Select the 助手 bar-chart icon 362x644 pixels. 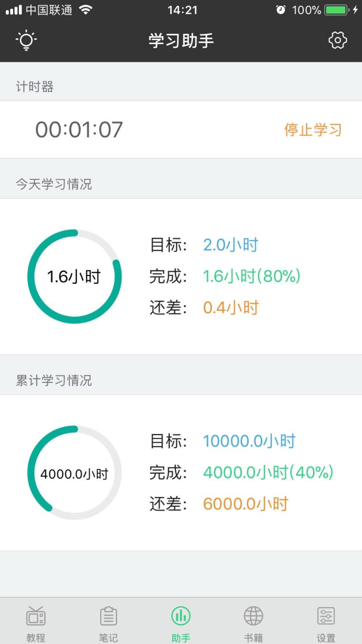(x=181, y=616)
